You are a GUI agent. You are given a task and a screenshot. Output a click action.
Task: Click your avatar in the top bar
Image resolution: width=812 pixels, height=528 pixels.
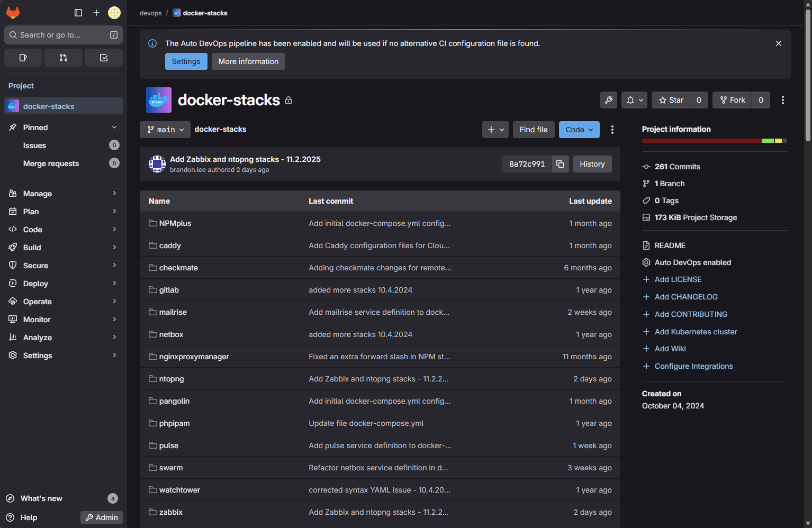(114, 13)
